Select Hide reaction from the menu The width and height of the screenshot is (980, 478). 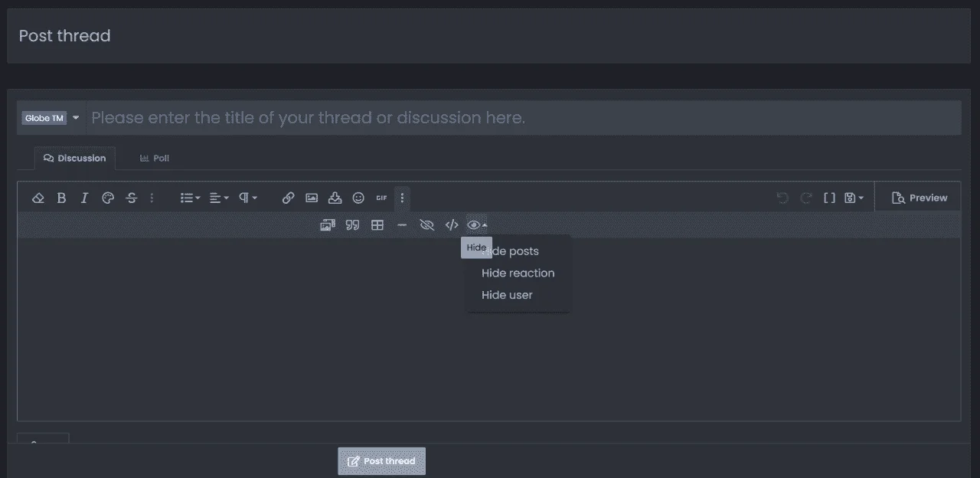(518, 273)
